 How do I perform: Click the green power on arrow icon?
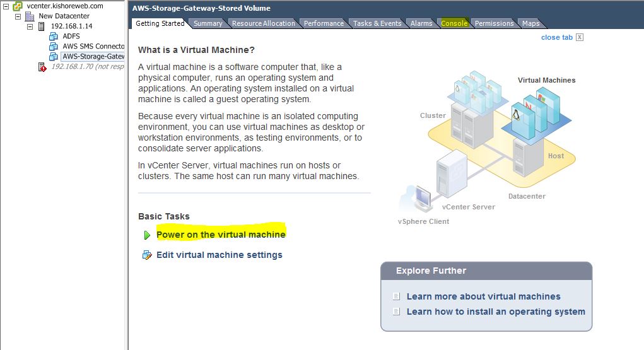point(147,235)
